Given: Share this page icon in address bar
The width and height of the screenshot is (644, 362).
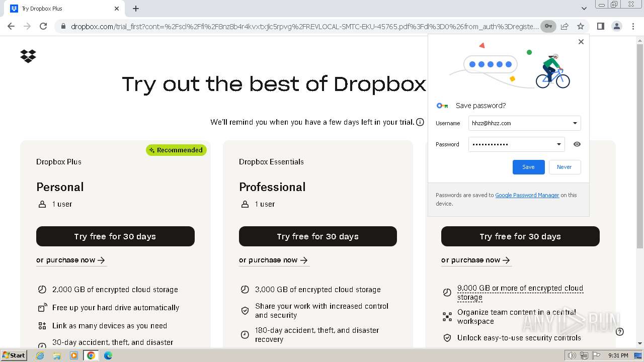Looking at the screenshot, I should 565,26.
